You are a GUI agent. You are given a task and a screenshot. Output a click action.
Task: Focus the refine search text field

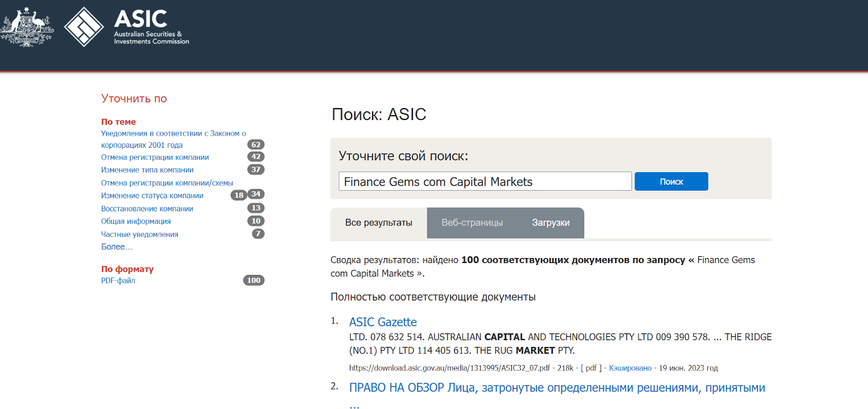(x=485, y=181)
